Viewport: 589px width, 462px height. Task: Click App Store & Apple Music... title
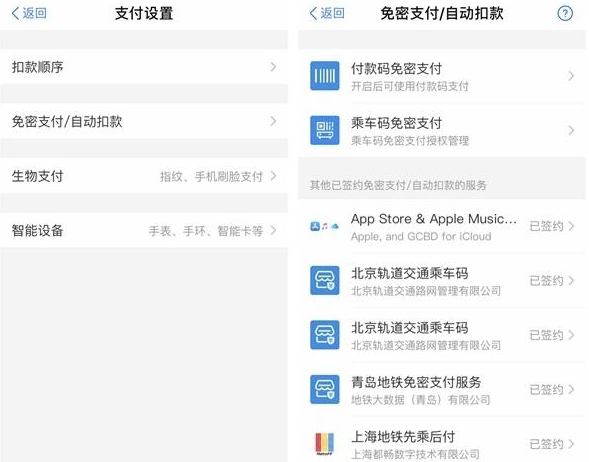[x=434, y=219]
